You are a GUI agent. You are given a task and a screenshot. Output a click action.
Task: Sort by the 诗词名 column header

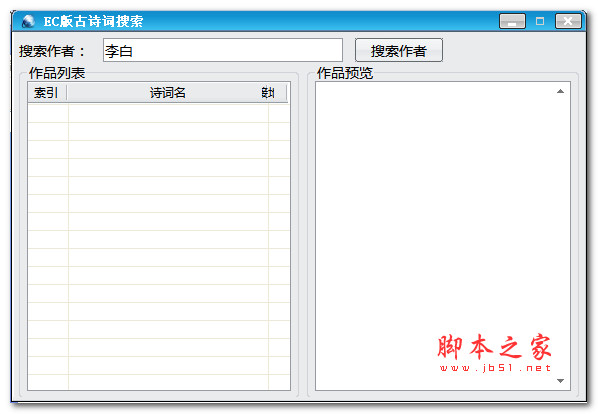click(167, 93)
